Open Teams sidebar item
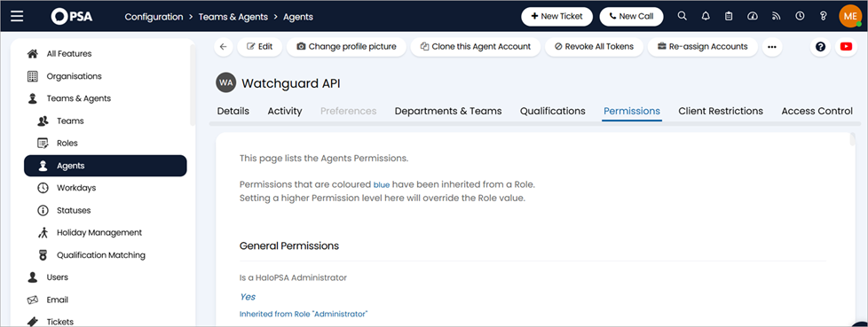The image size is (868, 327). [x=106, y=121]
